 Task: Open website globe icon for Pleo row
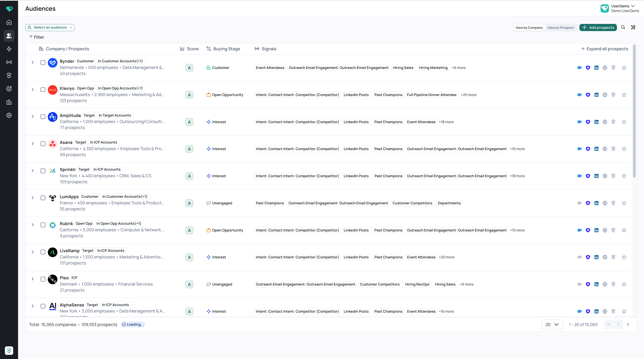605,284
